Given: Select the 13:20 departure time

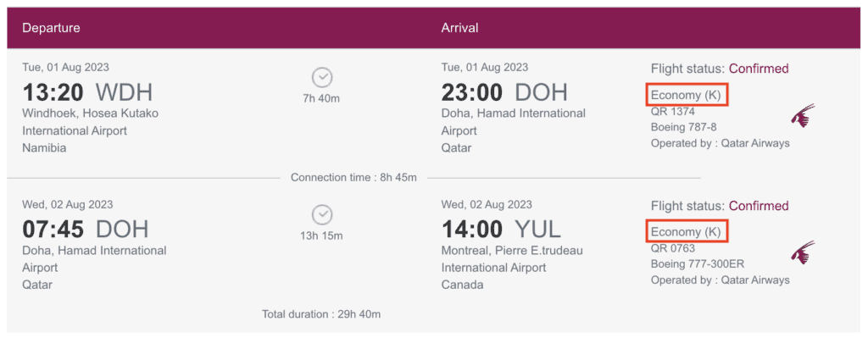Looking at the screenshot, I should tap(53, 92).
